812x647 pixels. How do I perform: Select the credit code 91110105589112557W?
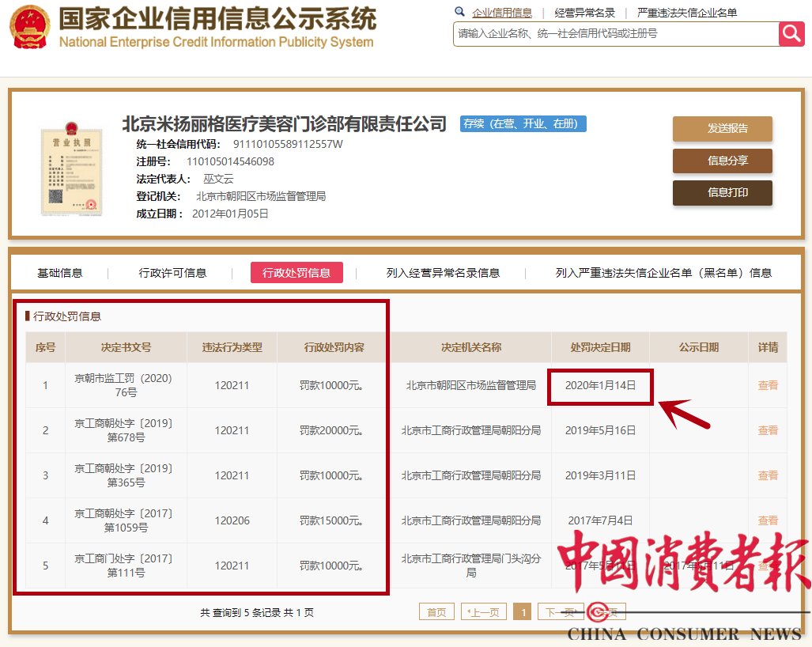pyautogui.click(x=288, y=144)
